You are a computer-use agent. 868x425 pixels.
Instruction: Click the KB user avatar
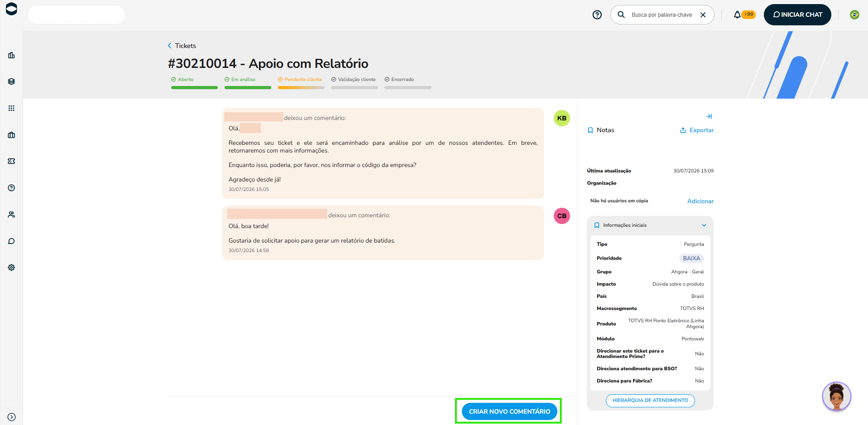tap(562, 118)
